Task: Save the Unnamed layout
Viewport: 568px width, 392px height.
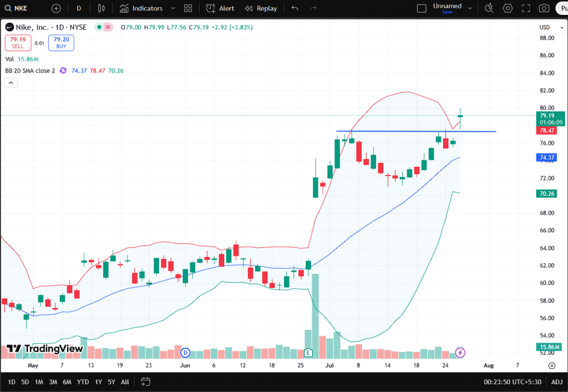Action: click(448, 12)
